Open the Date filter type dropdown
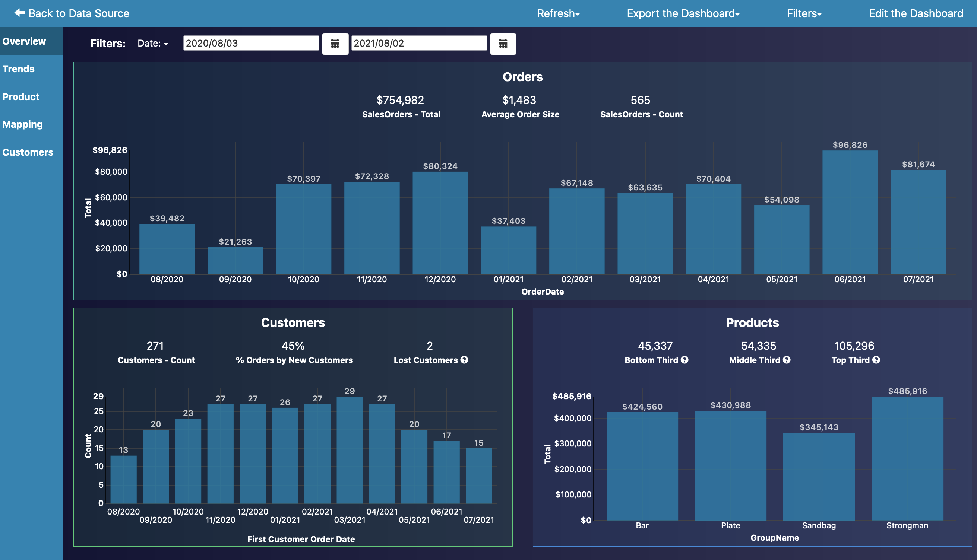The height and width of the screenshot is (560, 977). pos(153,44)
